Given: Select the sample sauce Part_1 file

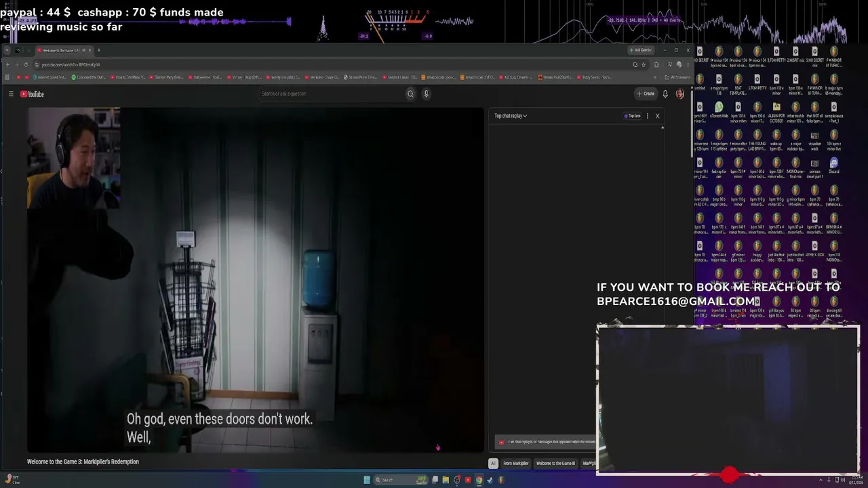Looking at the screenshot, I should [834, 111].
